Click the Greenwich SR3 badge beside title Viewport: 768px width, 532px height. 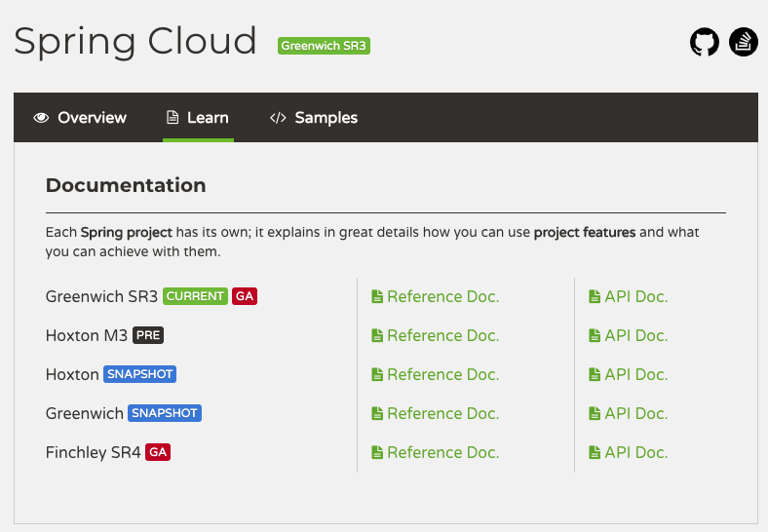click(324, 45)
